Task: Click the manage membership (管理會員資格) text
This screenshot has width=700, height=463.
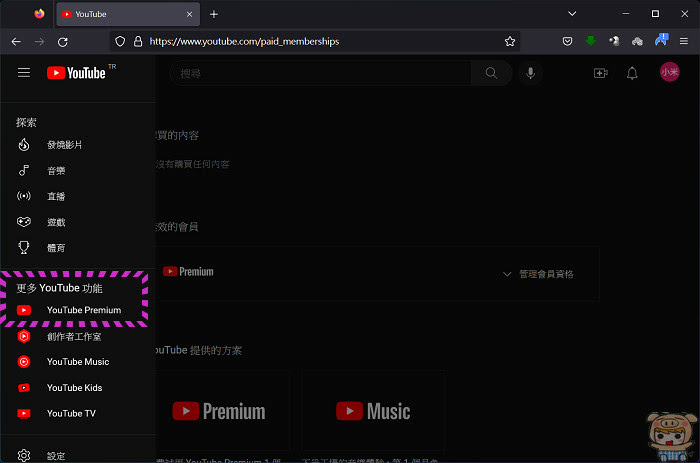Action: [x=546, y=274]
